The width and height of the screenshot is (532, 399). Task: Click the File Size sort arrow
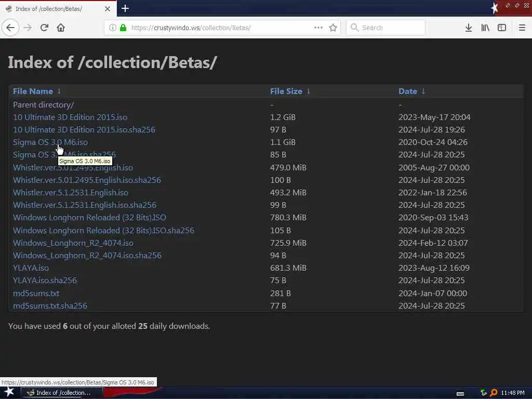309,91
